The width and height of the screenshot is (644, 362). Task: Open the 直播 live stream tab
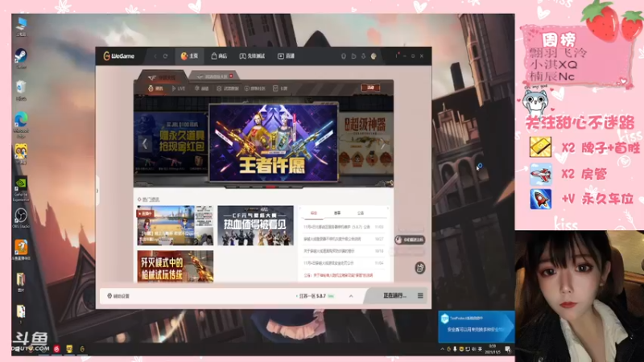click(287, 56)
